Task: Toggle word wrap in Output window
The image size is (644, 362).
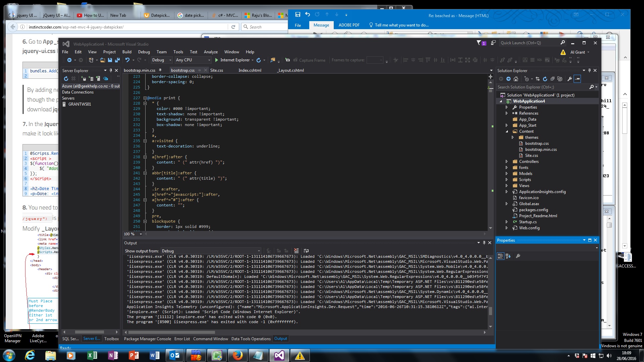Action: coord(306,251)
